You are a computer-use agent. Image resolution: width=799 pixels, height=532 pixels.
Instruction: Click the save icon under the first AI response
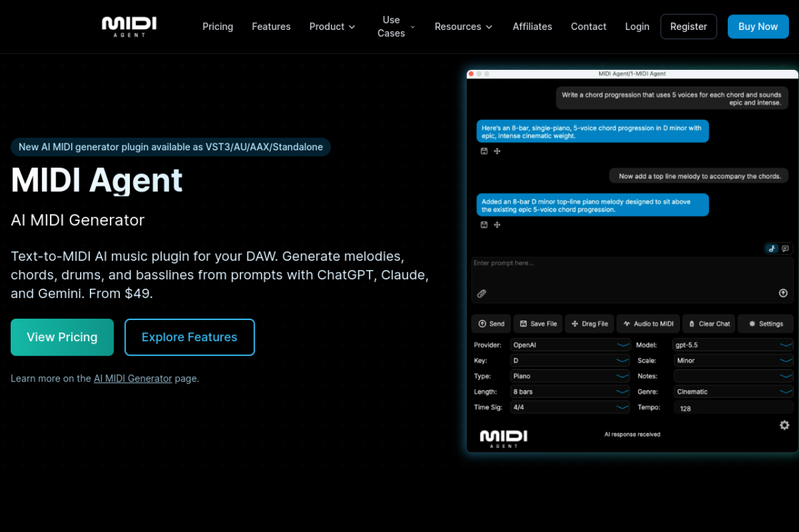[484, 151]
